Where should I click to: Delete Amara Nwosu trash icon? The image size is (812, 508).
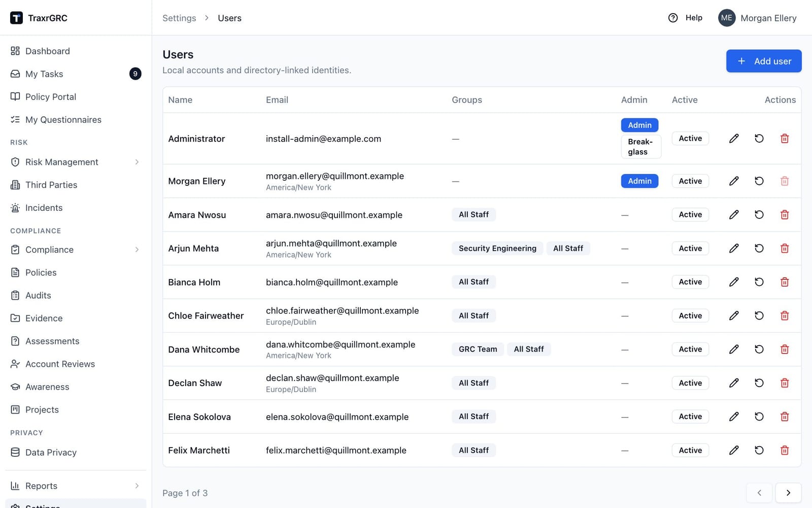(785, 215)
